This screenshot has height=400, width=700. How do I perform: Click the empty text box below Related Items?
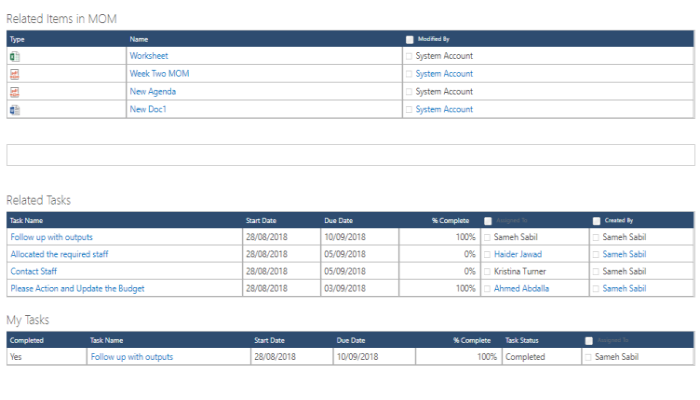coord(350,155)
